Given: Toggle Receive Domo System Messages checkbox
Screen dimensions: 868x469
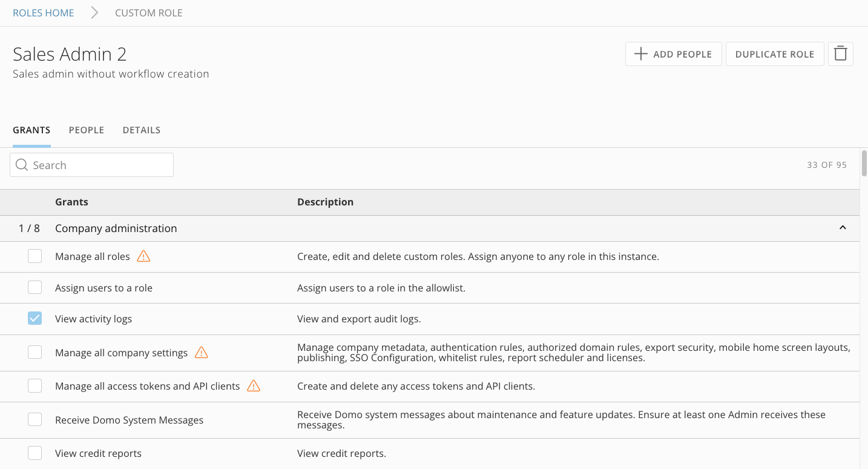Looking at the screenshot, I should click(35, 420).
